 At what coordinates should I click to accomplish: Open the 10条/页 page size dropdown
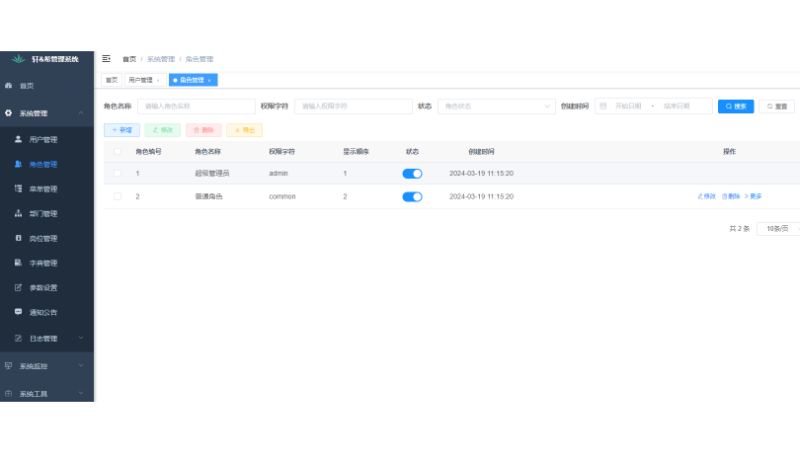tap(779, 229)
